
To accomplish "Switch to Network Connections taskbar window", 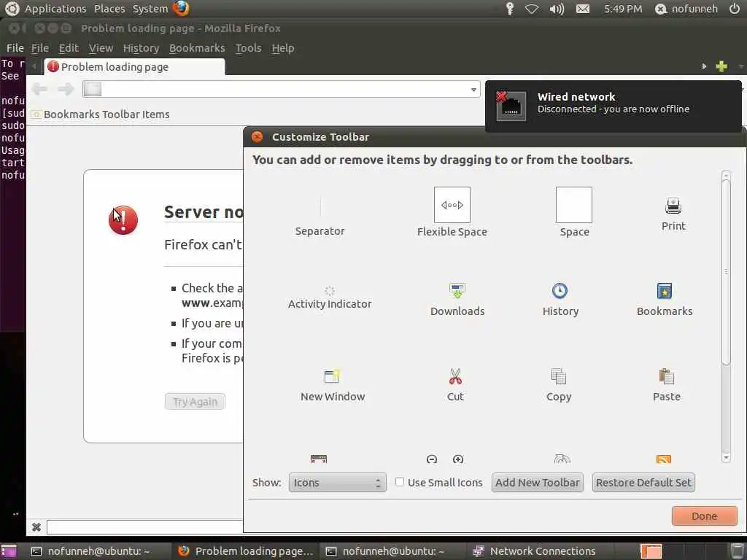I will pos(533,551).
